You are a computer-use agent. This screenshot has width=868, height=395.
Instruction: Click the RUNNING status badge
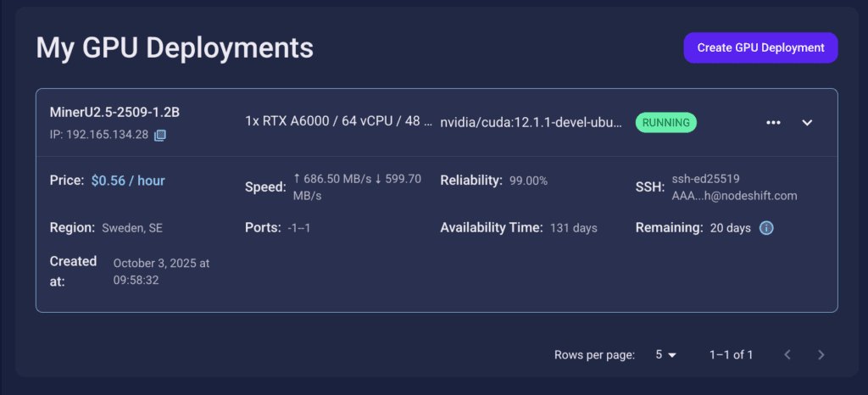coord(665,122)
